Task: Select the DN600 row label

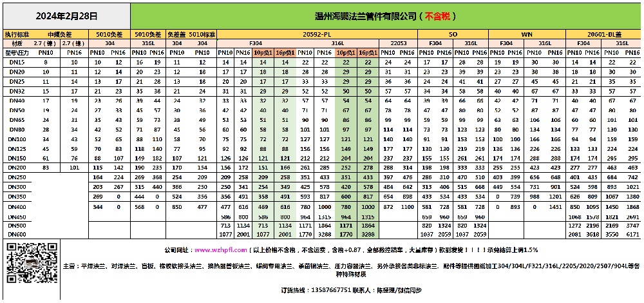Action: (x=17, y=235)
